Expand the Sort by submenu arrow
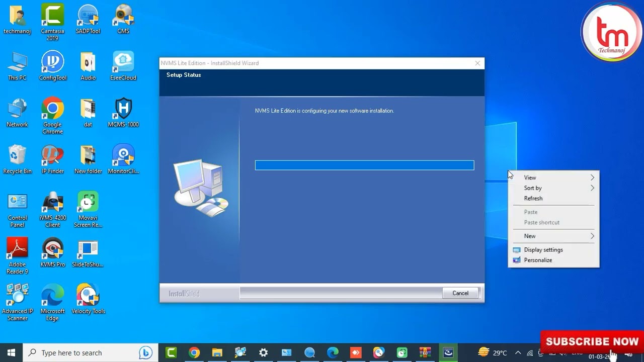Viewport: 644px width, 362px height. tap(592, 188)
